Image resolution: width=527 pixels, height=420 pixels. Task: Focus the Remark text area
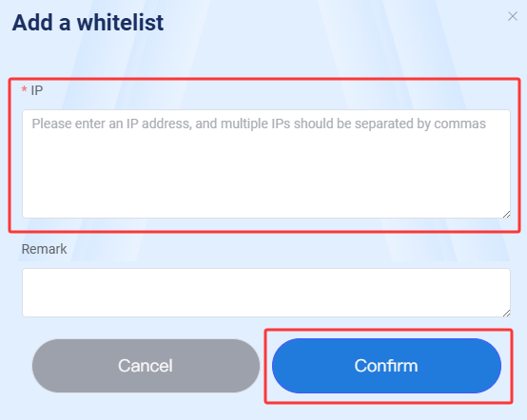point(266,293)
